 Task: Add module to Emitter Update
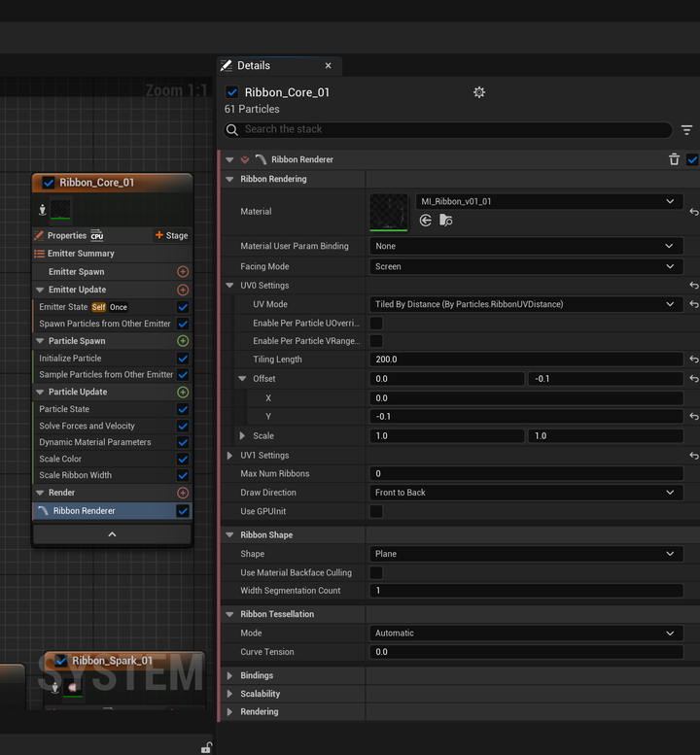[x=183, y=290]
